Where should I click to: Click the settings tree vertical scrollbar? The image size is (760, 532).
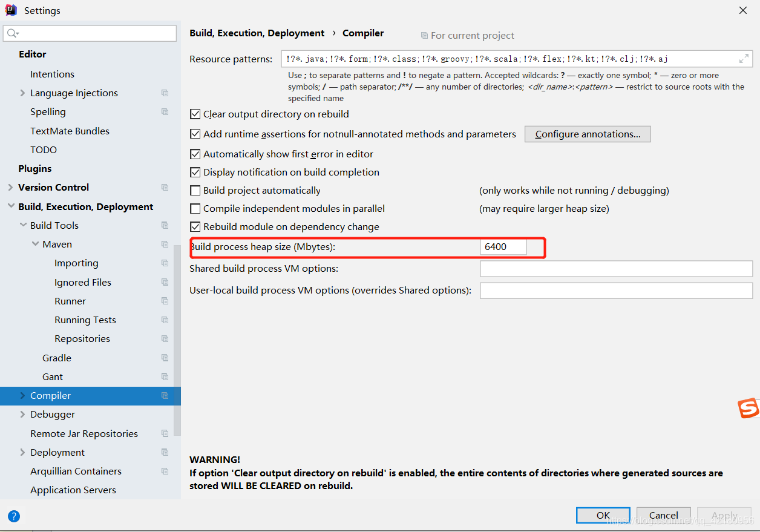pyautogui.click(x=177, y=341)
